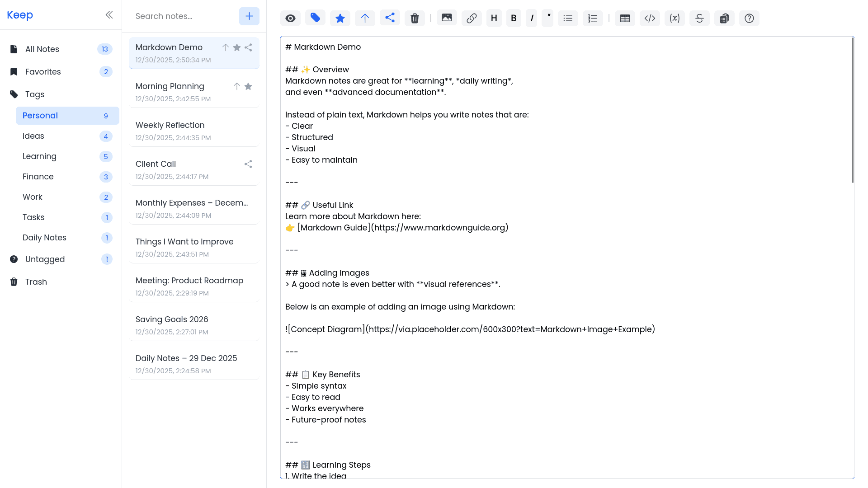
Task: Open the Favorites section in the sidebar
Action: coord(43,71)
